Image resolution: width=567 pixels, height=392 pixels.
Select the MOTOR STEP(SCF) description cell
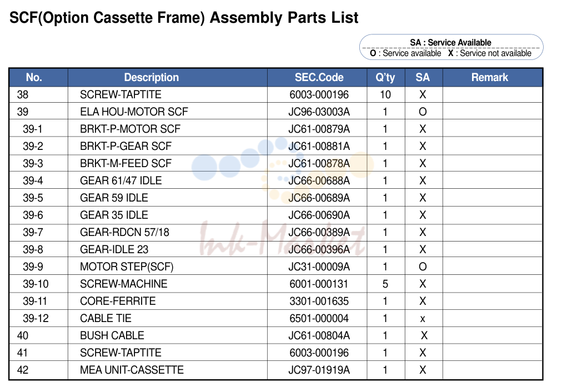pyautogui.click(x=167, y=267)
